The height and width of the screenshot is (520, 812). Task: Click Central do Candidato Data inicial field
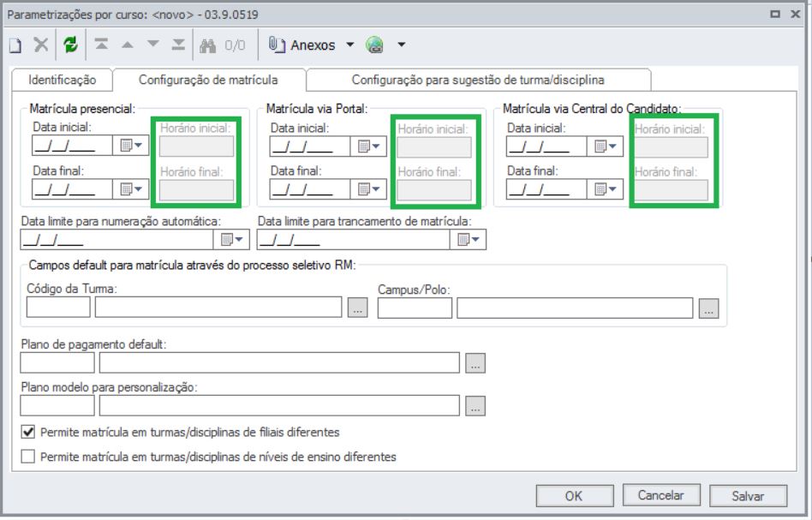(546, 146)
